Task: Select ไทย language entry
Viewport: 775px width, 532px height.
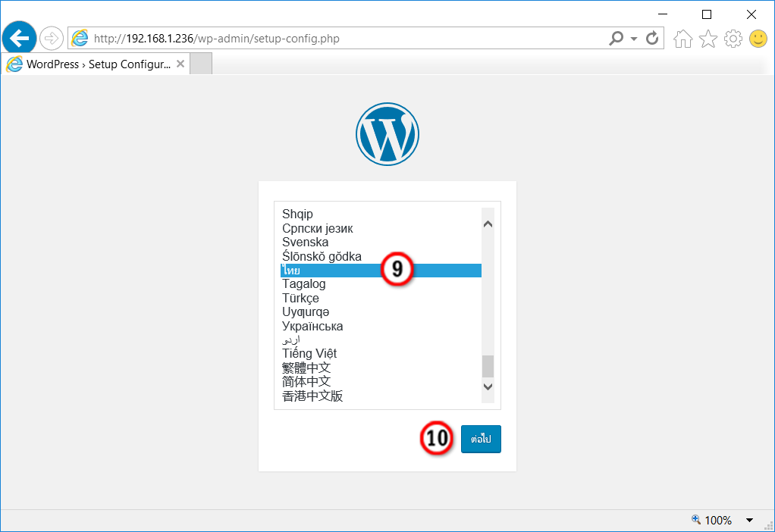Action: coord(381,271)
